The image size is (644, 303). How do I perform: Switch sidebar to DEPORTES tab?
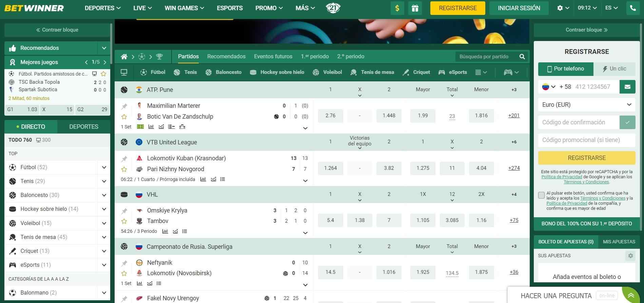pos(84,127)
